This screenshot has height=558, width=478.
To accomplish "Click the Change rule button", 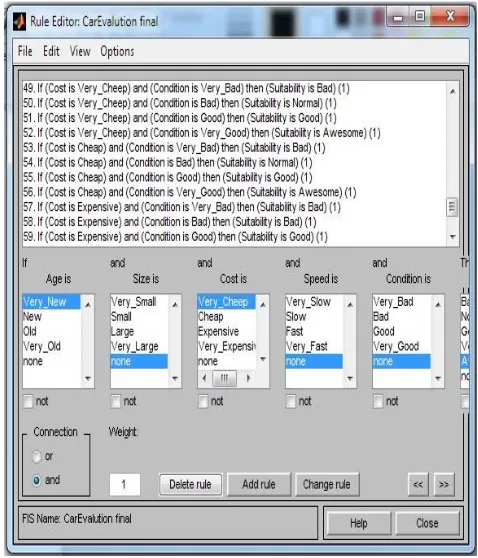I will tap(327, 485).
